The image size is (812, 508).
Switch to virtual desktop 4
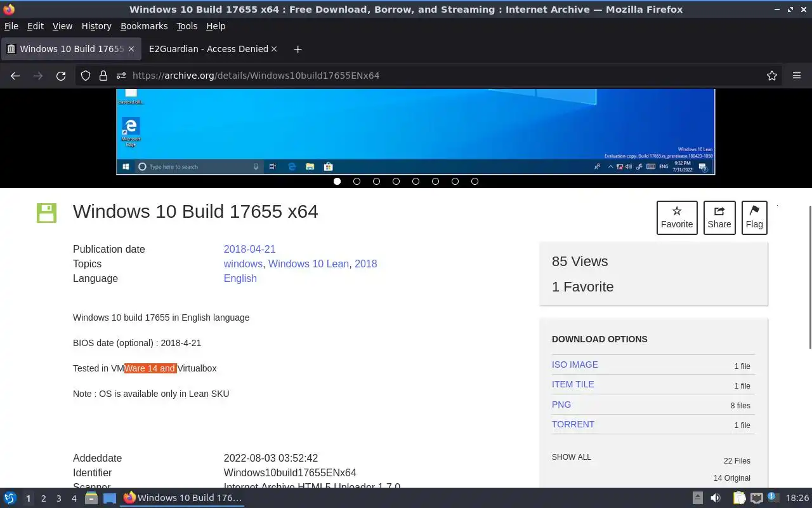pyautogui.click(x=74, y=498)
